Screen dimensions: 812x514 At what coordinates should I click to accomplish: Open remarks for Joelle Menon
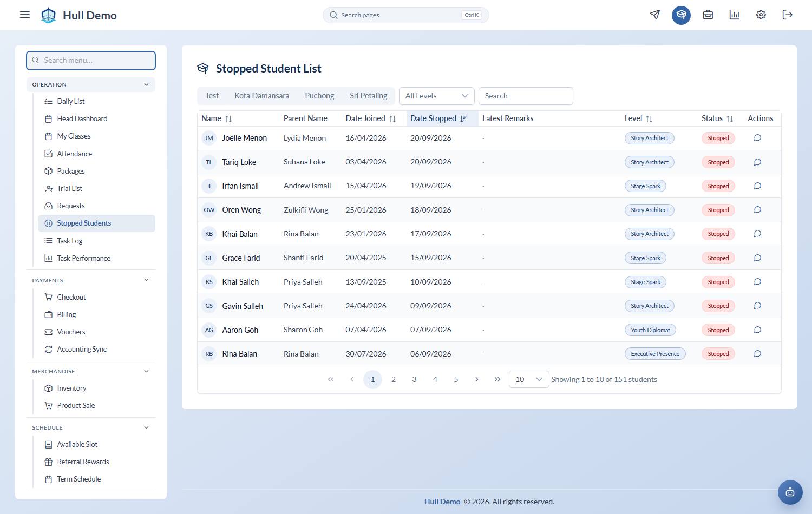[x=757, y=138]
